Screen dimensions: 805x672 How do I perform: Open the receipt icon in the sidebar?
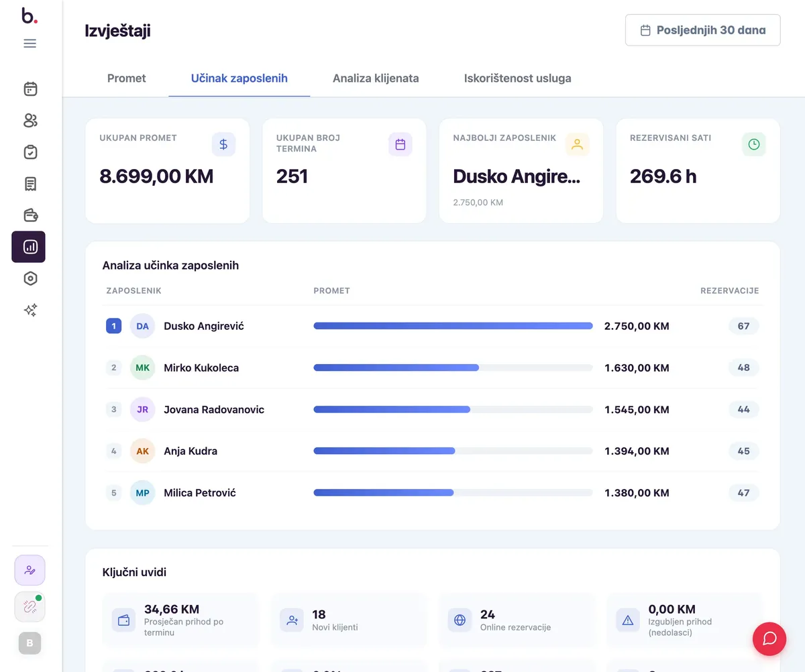click(30, 184)
